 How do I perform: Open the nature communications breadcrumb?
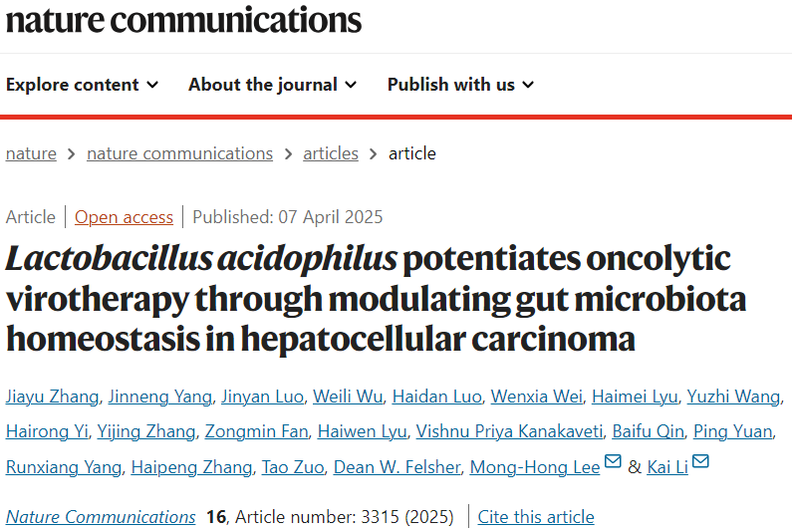tap(179, 153)
